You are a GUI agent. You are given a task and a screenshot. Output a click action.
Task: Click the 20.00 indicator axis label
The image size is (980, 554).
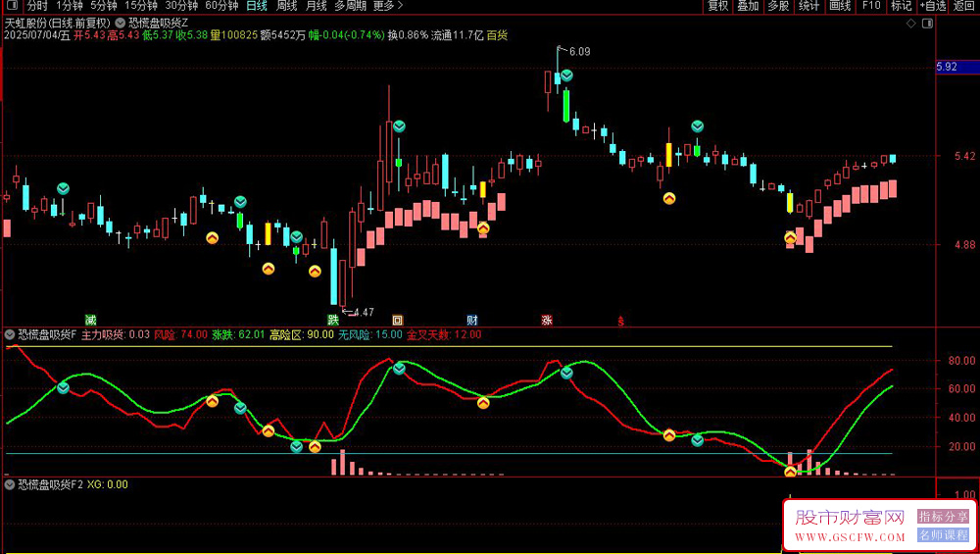961,446
